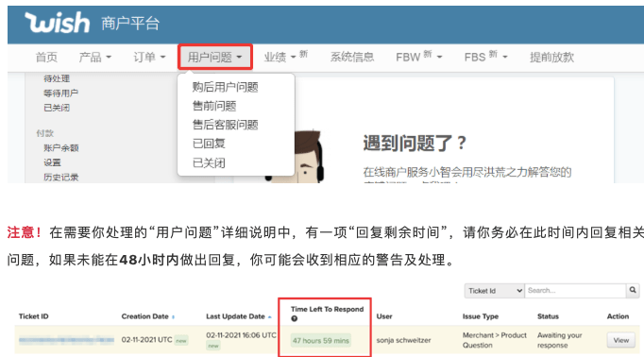The width and height of the screenshot is (644, 357).
Task: Click 02-11-2021 UTC creation date cell
Action: [x=146, y=340]
